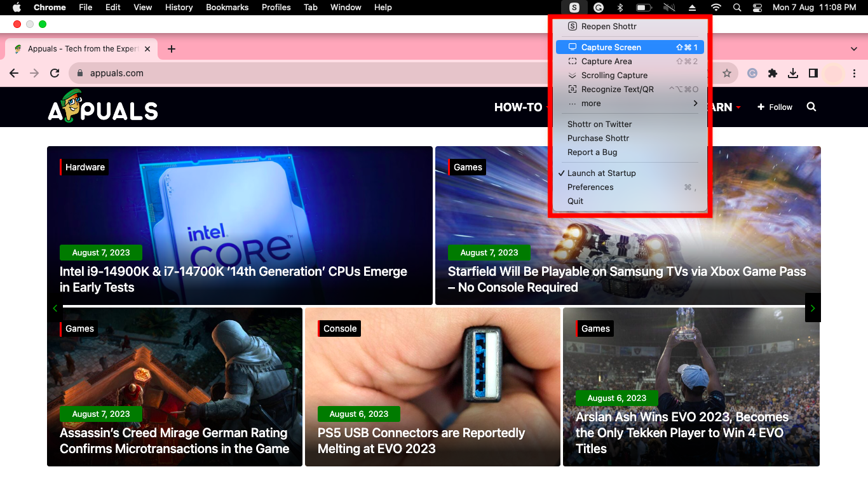Open Bluetooth status in the menu bar
This screenshot has width=868, height=488.
[x=620, y=8]
